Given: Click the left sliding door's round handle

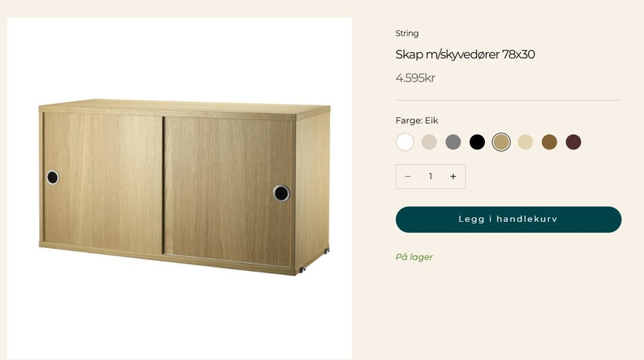Looking at the screenshot, I should [52, 178].
